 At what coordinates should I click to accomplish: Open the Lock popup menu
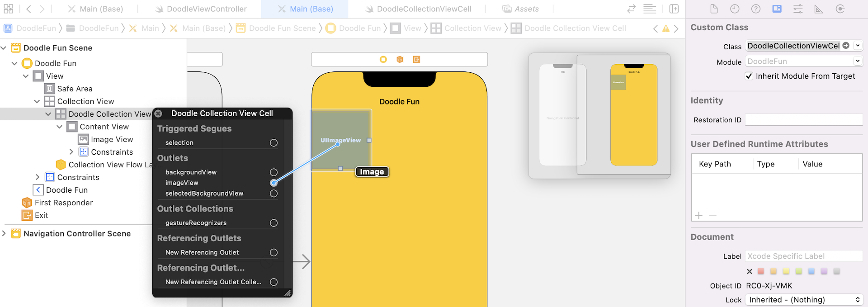point(803,300)
